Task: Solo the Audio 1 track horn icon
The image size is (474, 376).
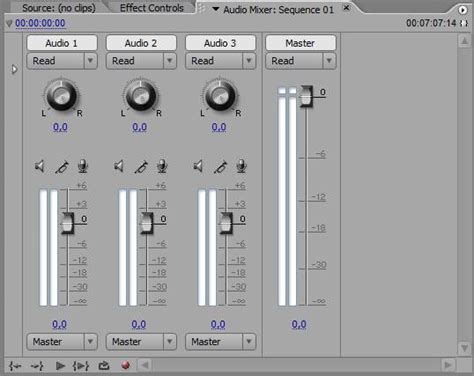Action: point(62,167)
